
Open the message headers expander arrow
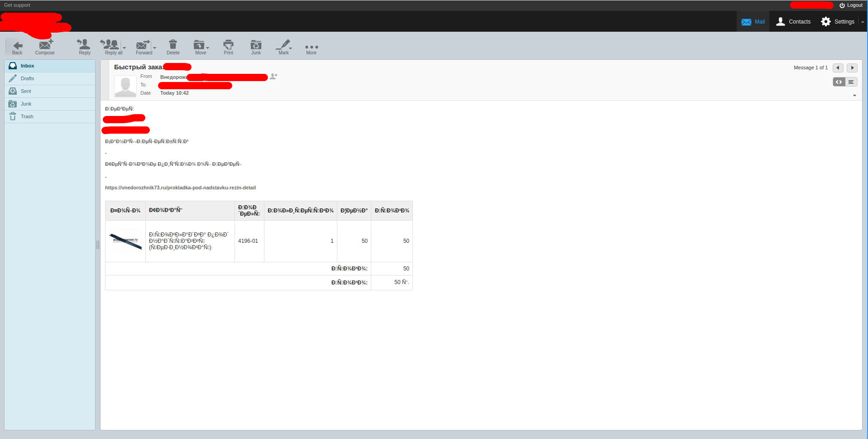coord(854,96)
